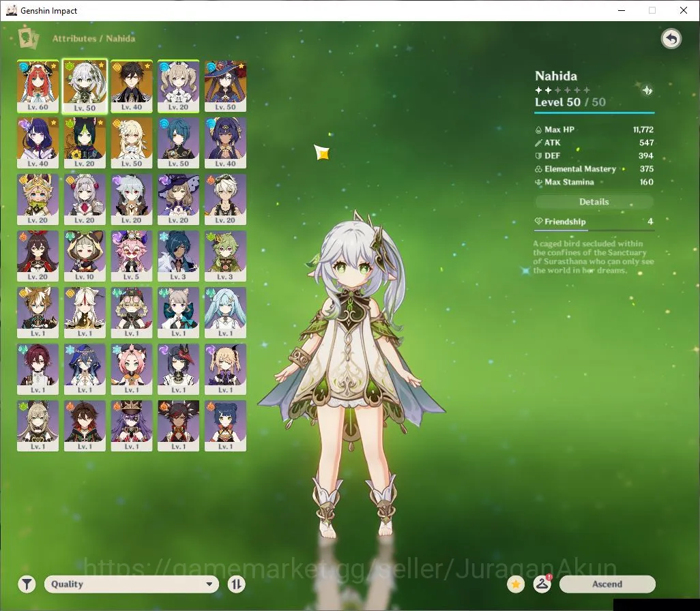Select Kujou Sara Lv. 1 card
This screenshot has height=611, width=700.
178,369
